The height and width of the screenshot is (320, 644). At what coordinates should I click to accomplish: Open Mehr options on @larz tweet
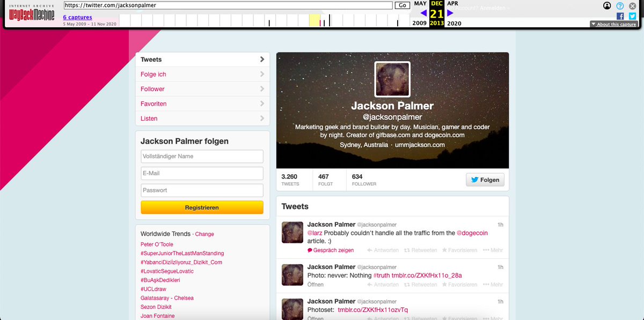(x=493, y=250)
